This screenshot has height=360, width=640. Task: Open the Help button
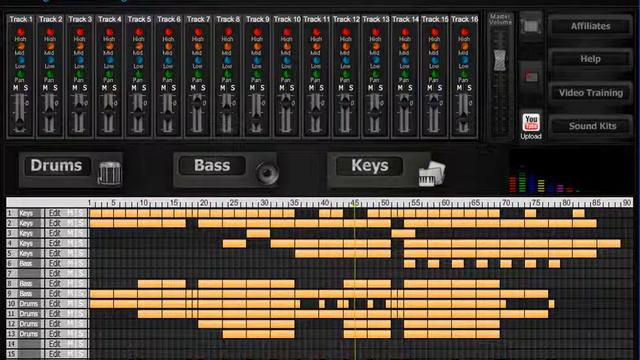click(590, 59)
